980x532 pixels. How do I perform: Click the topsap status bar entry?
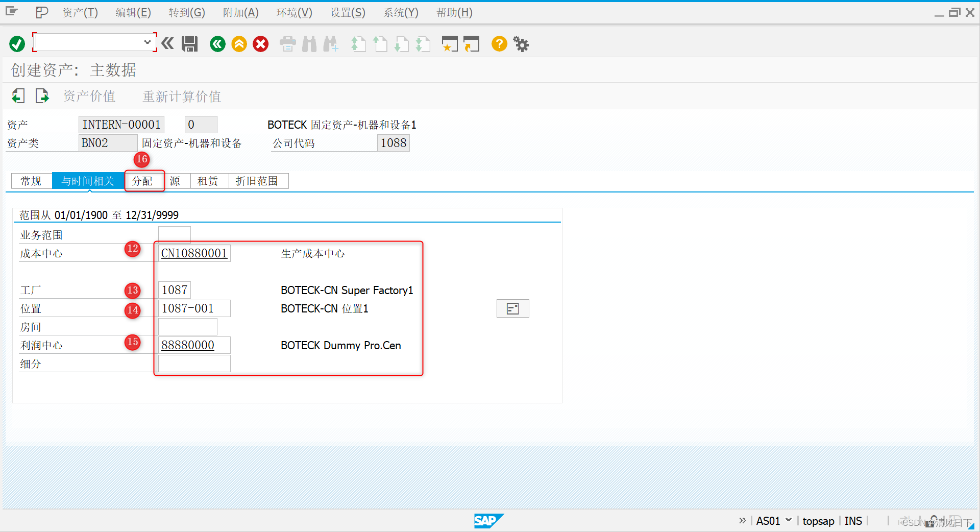tap(818, 521)
